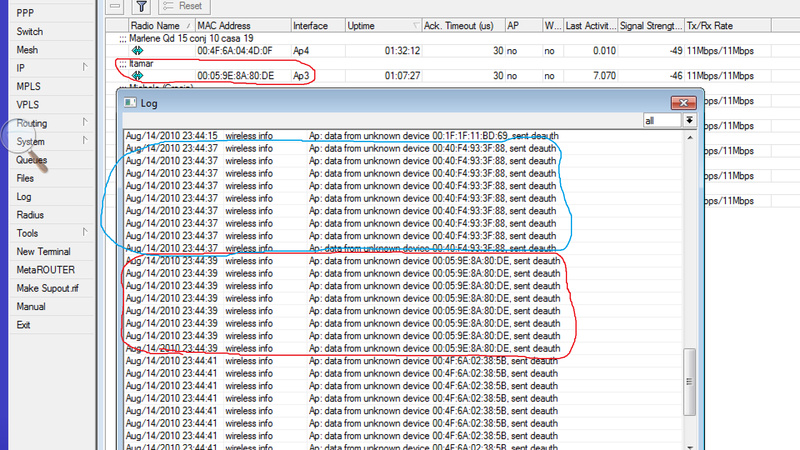Open the log topic filter dropdown arrow
Viewport: 800px width, 450px height.
click(x=689, y=120)
